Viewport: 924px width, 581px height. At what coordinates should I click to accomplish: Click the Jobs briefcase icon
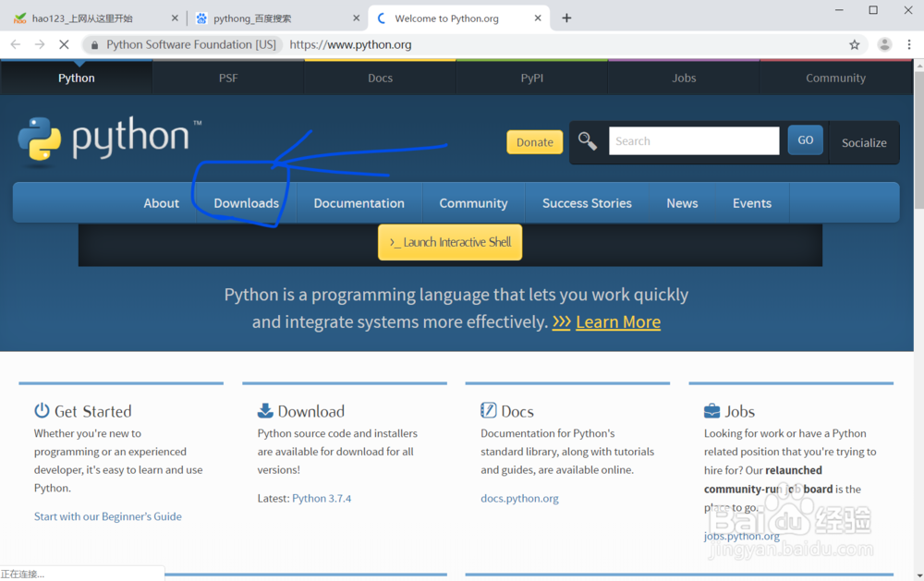tap(711, 410)
